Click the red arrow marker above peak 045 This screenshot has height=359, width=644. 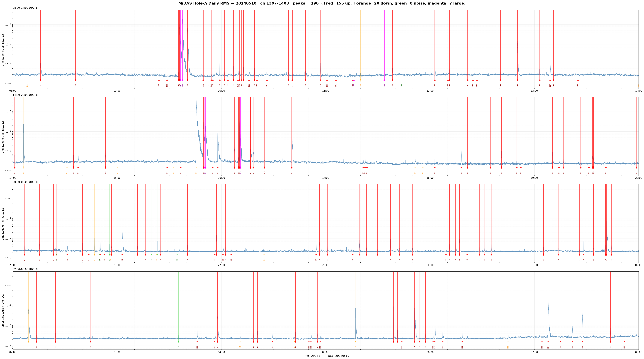(x=517, y=80)
